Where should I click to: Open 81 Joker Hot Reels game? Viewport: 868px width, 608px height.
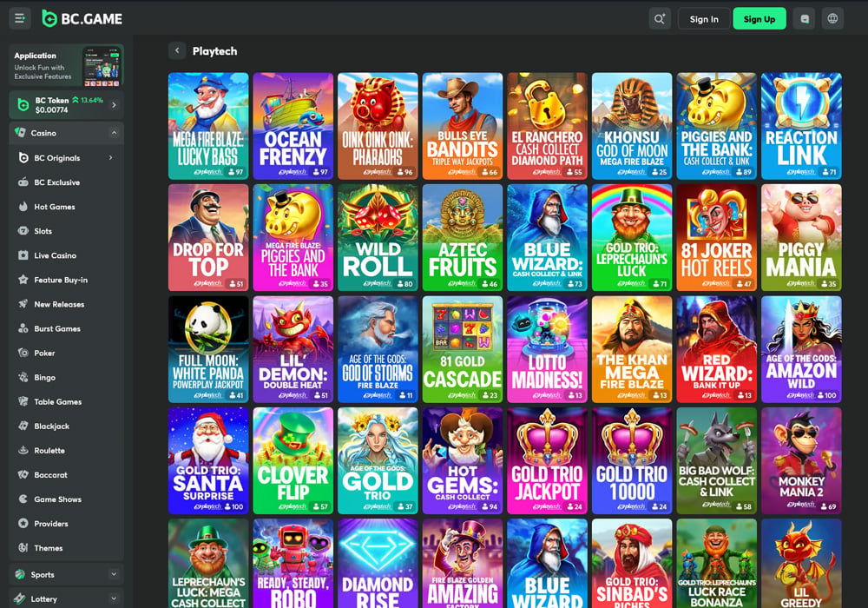pyautogui.click(x=716, y=237)
